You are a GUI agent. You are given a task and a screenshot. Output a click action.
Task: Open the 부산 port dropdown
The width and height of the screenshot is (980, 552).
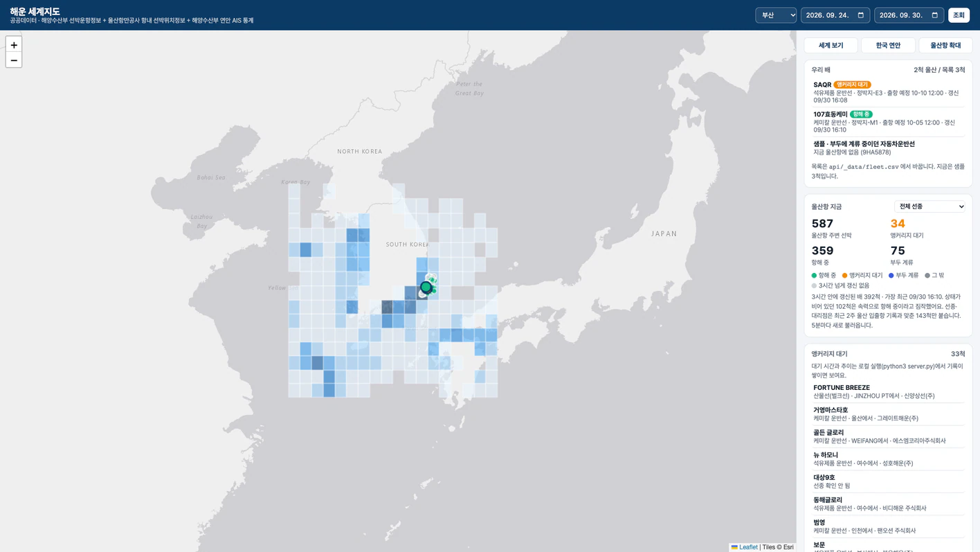[x=776, y=15]
